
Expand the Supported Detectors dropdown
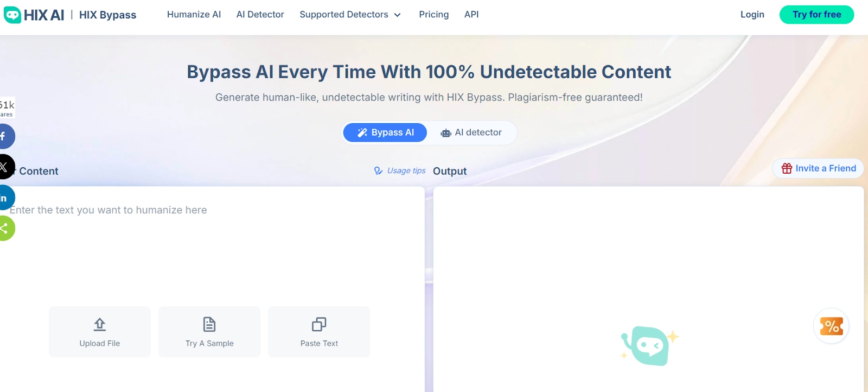click(x=350, y=15)
